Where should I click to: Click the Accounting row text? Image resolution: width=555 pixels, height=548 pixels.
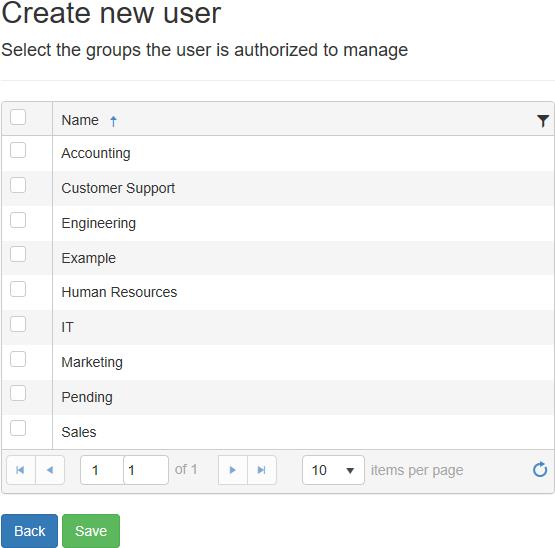pyautogui.click(x=96, y=153)
